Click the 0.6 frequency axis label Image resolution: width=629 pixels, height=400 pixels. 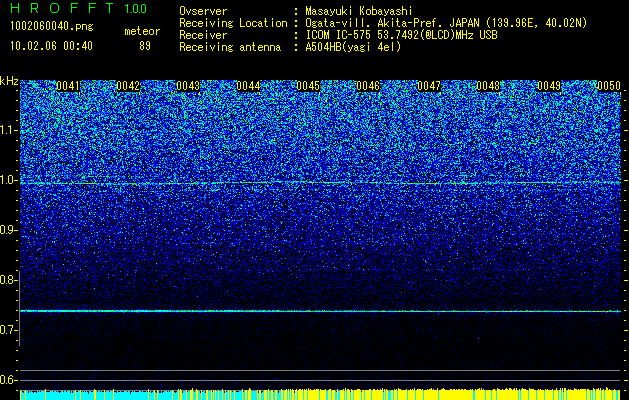[x=7, y=380]
